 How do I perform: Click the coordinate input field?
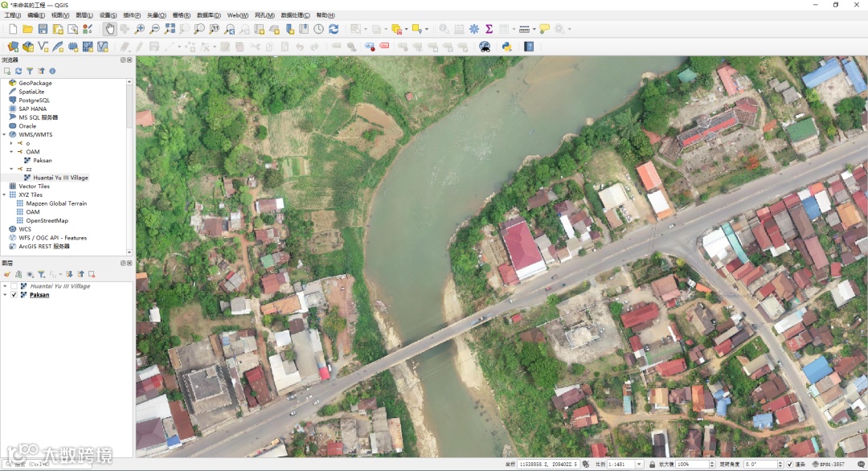(x=548, y=465)
